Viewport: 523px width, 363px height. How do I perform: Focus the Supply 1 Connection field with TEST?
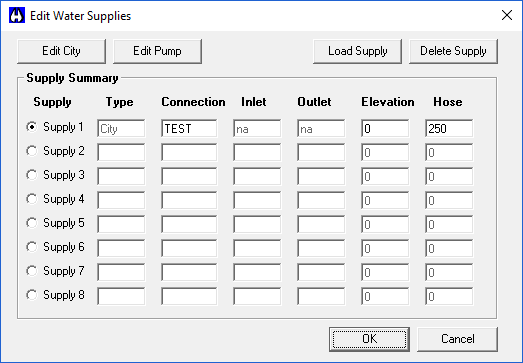[x=189, y=128]
